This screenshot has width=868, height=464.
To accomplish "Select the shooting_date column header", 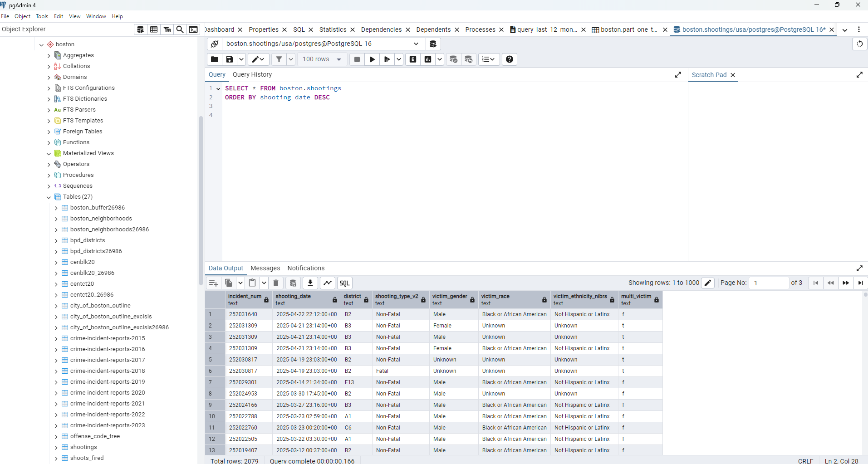I will (306, 300).
